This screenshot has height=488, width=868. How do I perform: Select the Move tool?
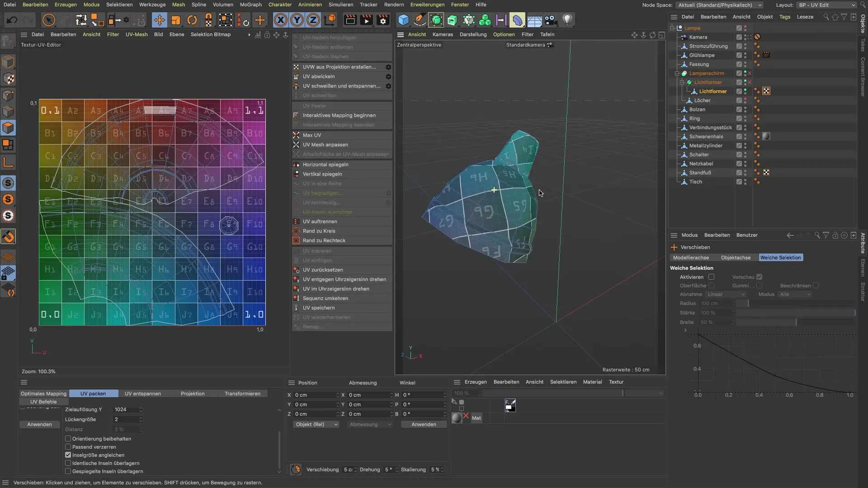click(159, 20)
